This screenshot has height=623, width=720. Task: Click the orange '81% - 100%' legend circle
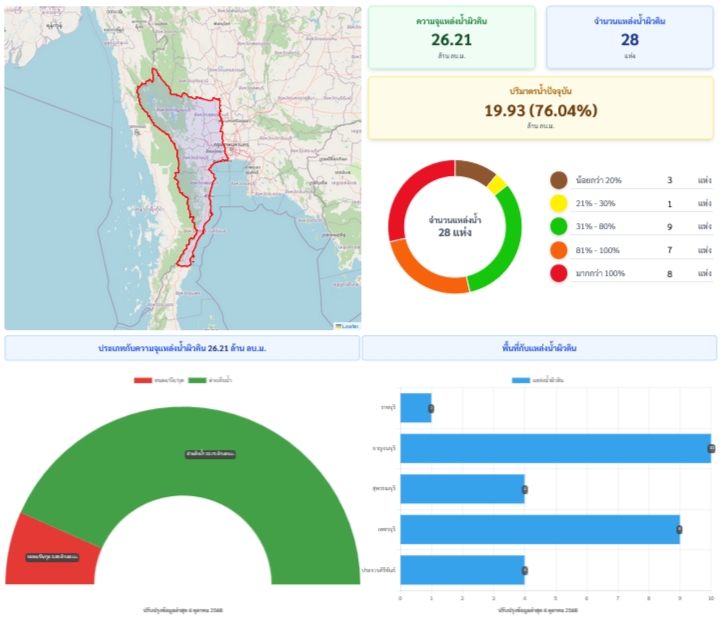click(x=559, y=249)
